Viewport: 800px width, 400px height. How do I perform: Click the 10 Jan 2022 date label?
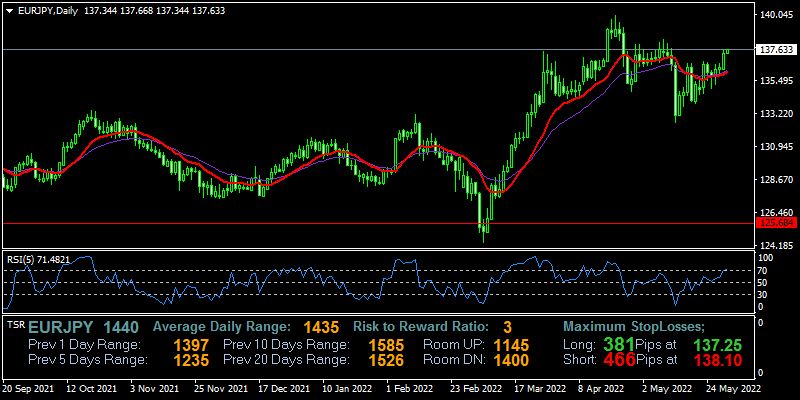[346, 389]
